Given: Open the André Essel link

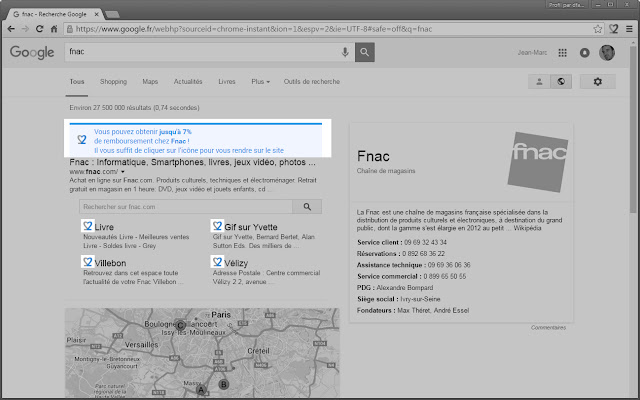Looking at the screenshot, I should pos(451,311).
